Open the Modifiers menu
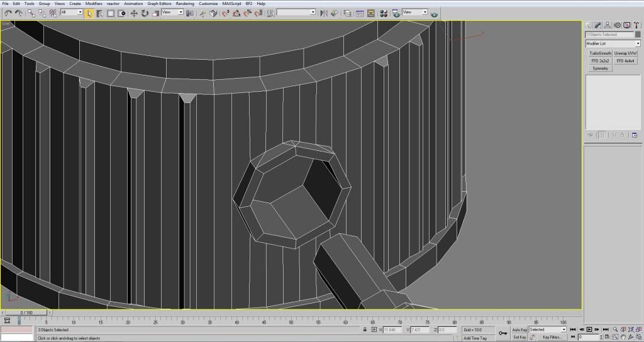The width and height of the screenshot is (644, 342). [x=93, y=4]
